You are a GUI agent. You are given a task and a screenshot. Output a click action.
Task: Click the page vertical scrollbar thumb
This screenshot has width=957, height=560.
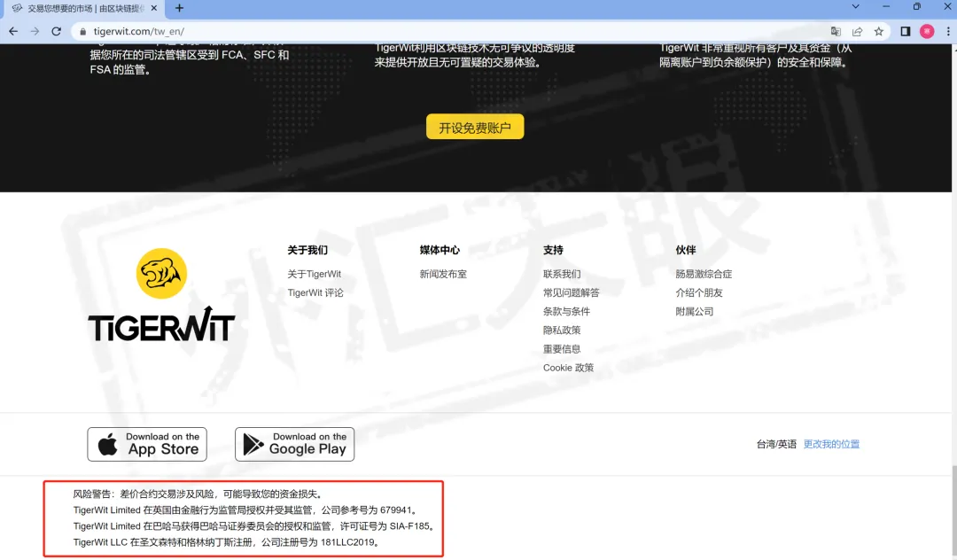click(x=954, y=512)
